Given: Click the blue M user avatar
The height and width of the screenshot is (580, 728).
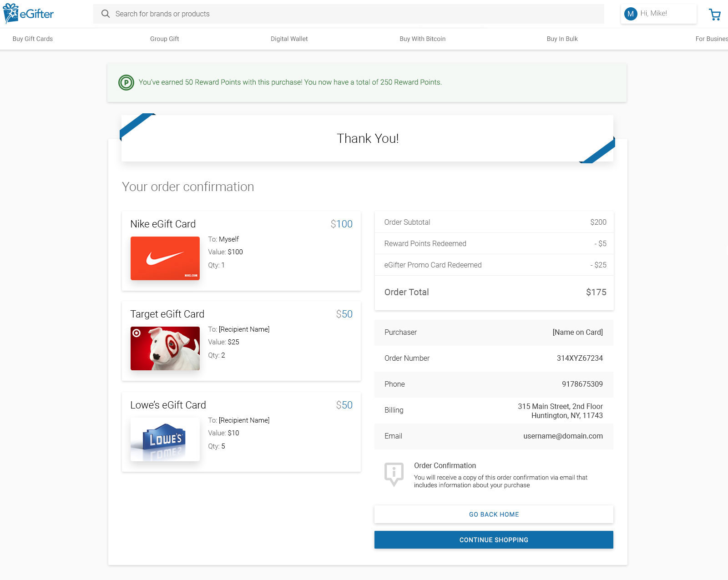Looking at the screenshot, I should [x=630, y=14].
